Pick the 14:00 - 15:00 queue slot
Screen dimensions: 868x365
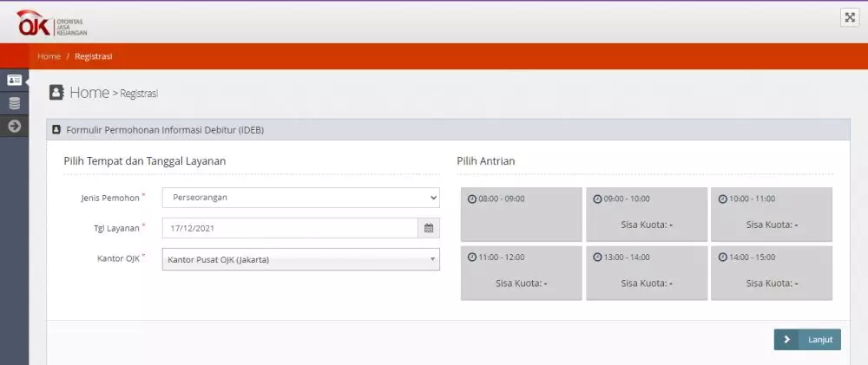pyautogui.click(x=771, y=273)
